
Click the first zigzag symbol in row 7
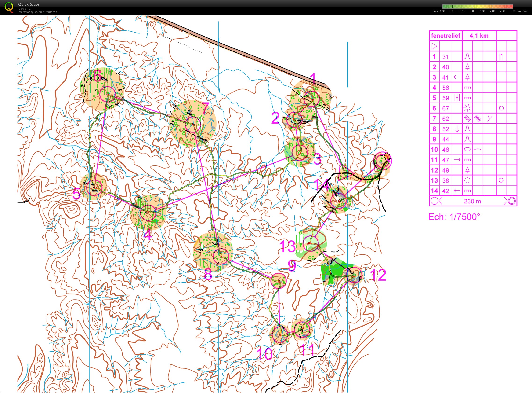coord(467,118)
